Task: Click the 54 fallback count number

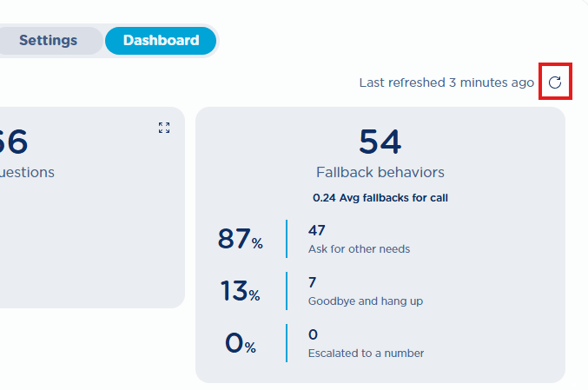Action: 380,142
